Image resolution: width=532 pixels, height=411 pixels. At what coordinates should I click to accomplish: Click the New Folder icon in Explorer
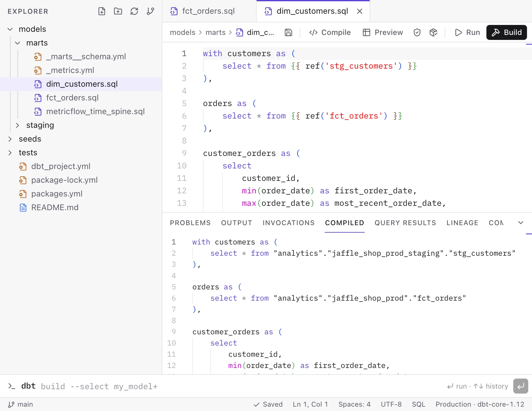pos(118,12)
